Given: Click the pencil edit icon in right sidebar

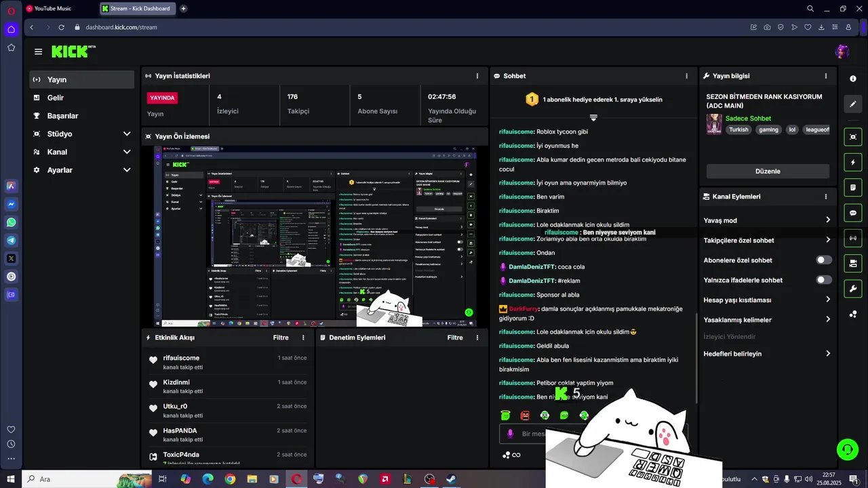Looking at the screenshot, I should [853, 104].
